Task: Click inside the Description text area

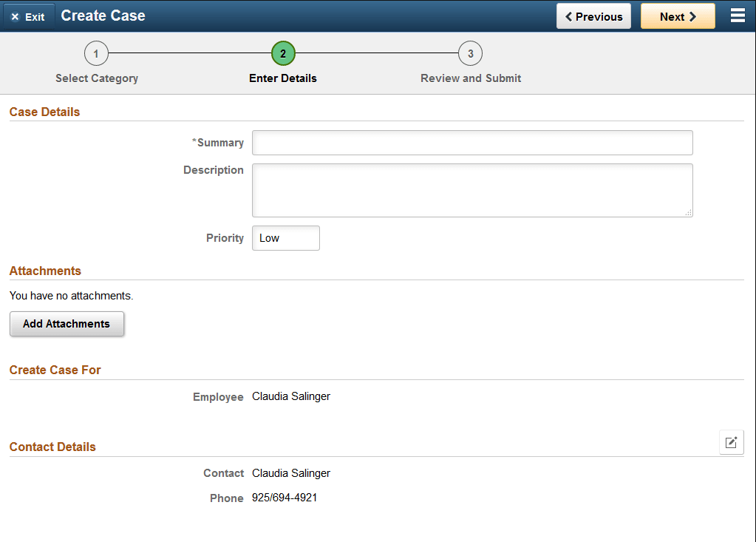Action: pos(471,189)
